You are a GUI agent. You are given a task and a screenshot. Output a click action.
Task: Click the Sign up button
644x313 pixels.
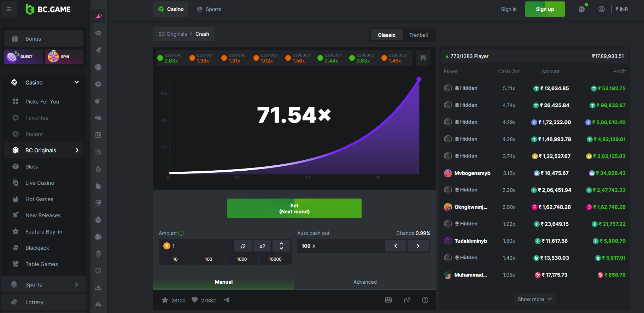point(545,9)
